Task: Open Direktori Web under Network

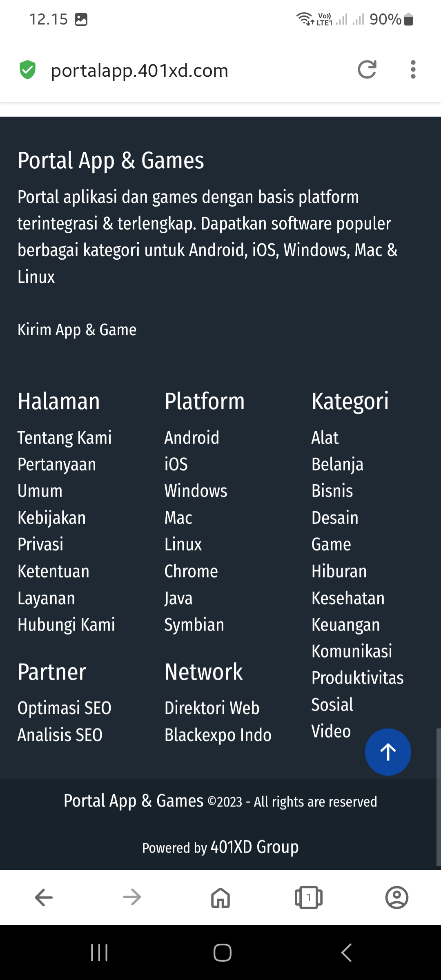Action: (x=212, y=708)
